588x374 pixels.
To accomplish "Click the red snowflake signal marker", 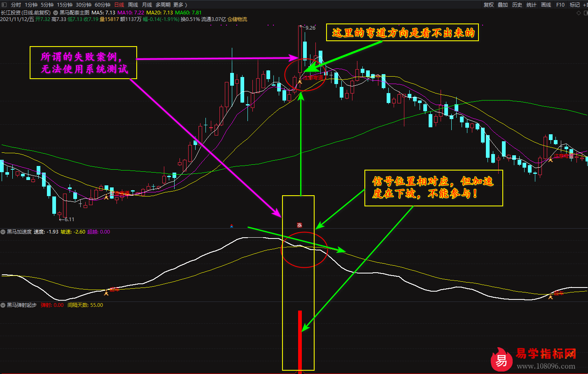I will tap(299, 225).
